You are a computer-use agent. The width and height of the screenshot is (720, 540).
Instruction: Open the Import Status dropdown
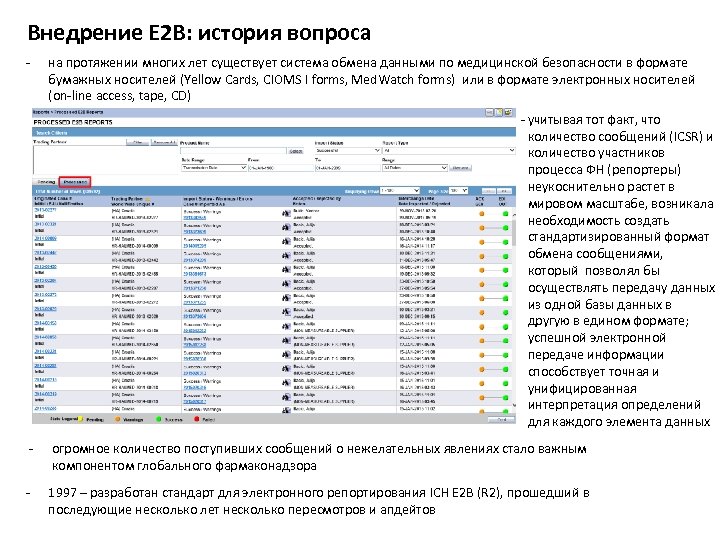point(348,151)
